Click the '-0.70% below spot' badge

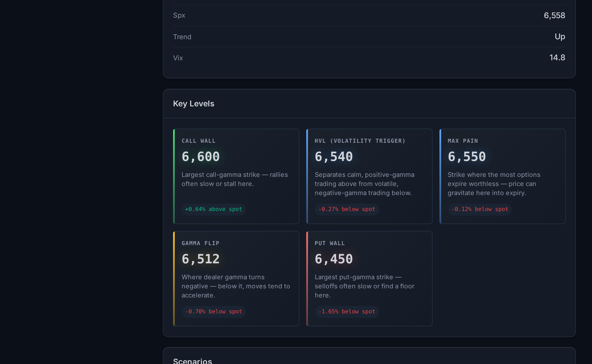213,312
